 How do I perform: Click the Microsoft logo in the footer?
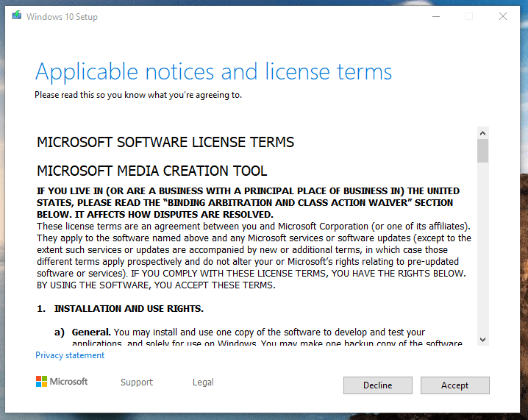pos(62,382)
